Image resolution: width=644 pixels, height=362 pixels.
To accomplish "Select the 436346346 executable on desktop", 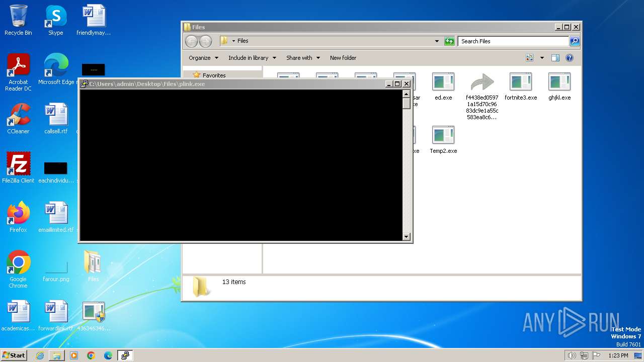I will point(94,316).
